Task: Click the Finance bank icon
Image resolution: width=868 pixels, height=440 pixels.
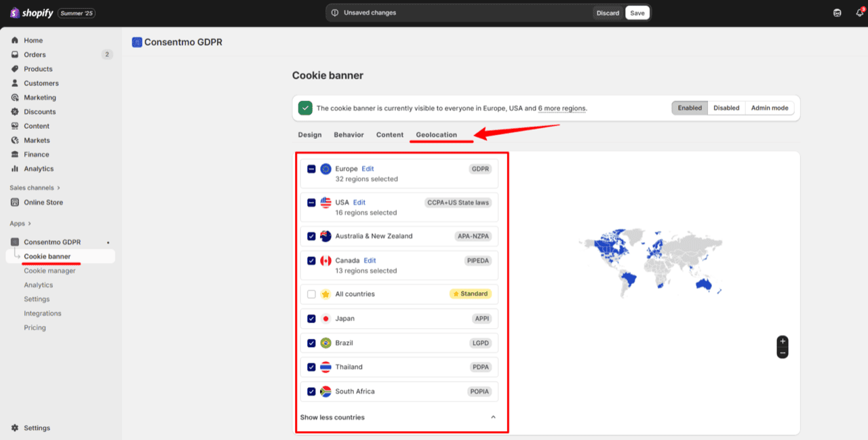Action: (15, 155)
